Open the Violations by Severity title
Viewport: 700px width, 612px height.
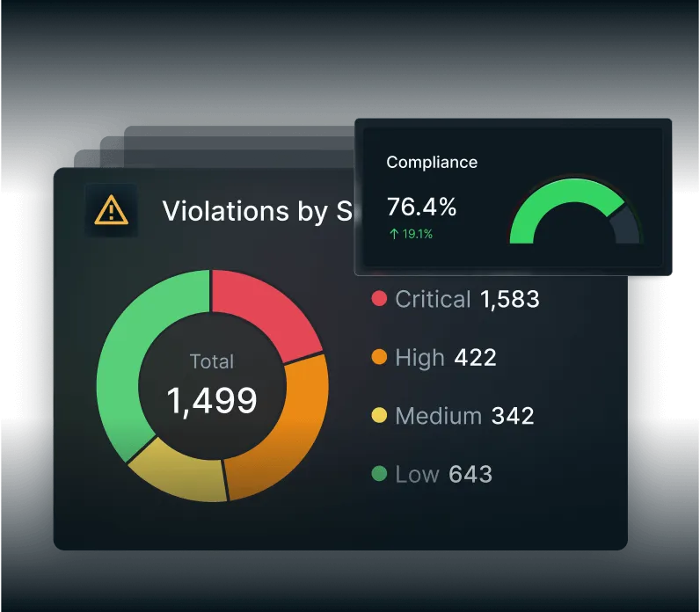tap(257, 211)
